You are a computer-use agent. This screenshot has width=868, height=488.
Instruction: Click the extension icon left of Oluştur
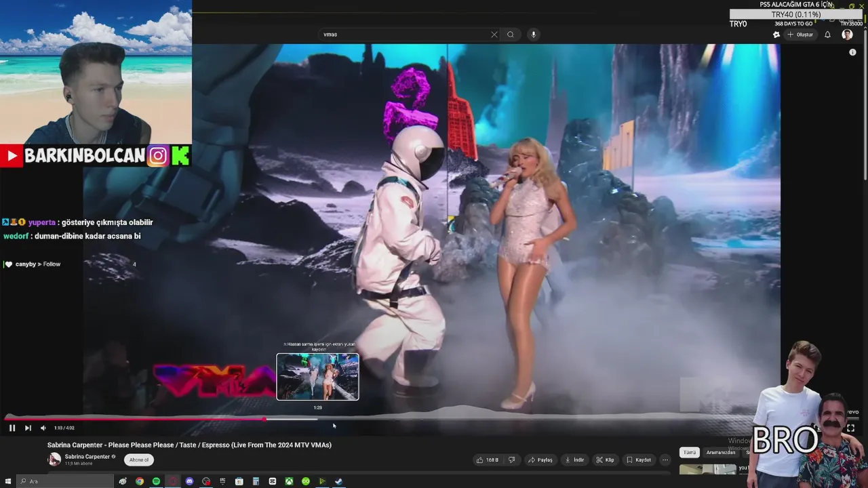(776, 35)
